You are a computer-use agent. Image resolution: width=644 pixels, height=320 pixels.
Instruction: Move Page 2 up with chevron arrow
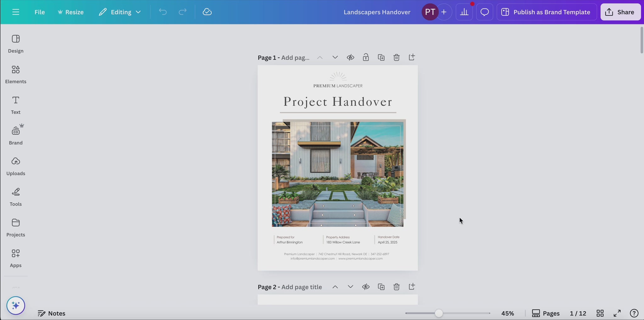coord(335,287)
